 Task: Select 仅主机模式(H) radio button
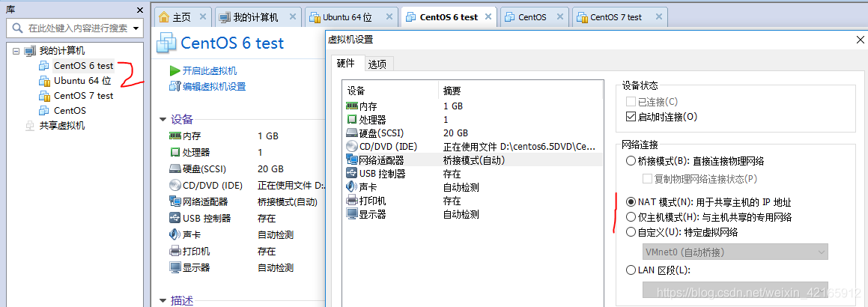pos(631,217)
